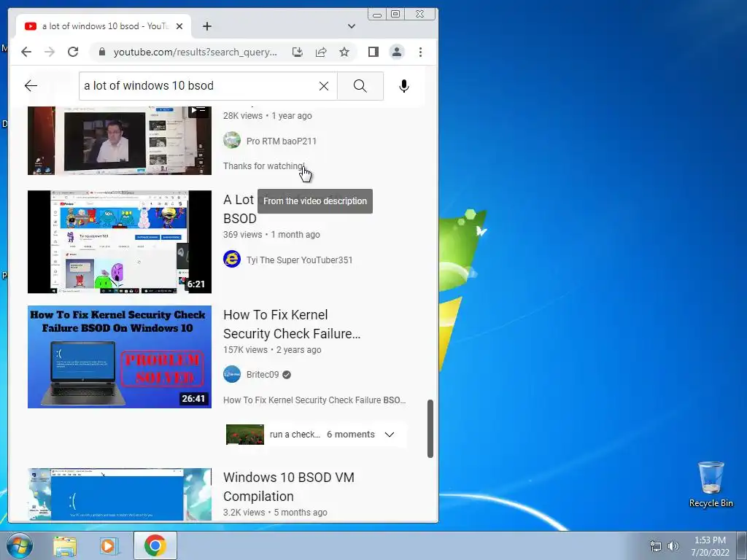747x560 pixels.
Task: Open the top video thumbnail by Pro RTM baoP211
Action: (x=120, y=141)
